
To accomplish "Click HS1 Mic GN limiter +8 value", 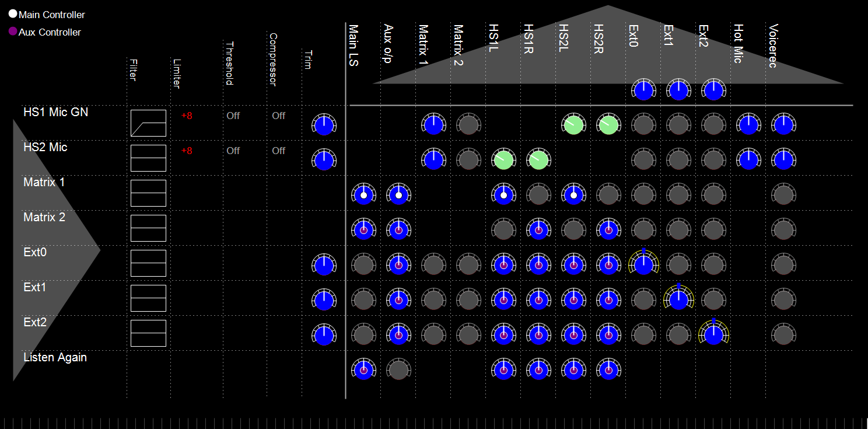I will click(x=187, y=116).
